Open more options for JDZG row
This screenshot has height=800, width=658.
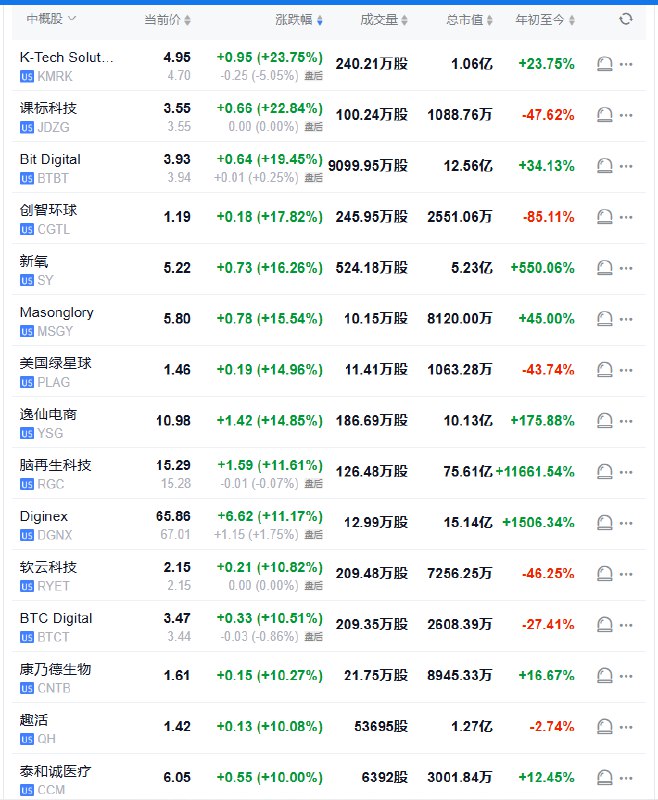pos(626,115)
